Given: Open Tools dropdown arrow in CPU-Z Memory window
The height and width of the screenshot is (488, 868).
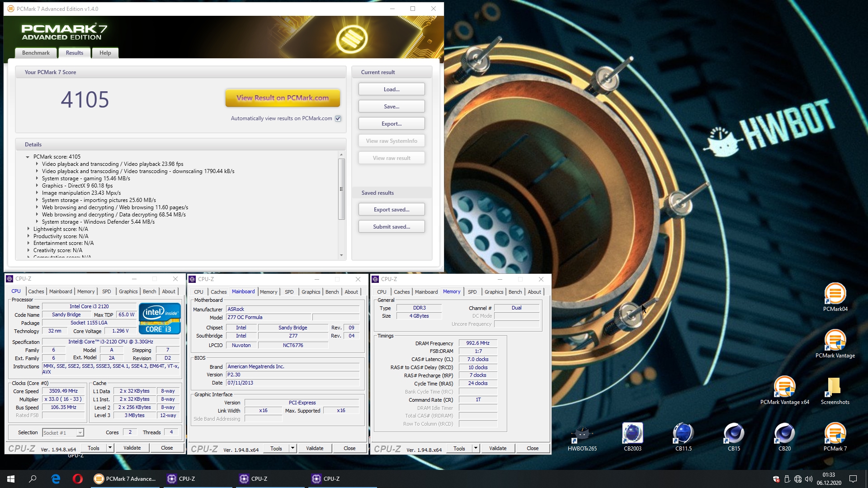Looking at the screenshot, I should point(476,448).
